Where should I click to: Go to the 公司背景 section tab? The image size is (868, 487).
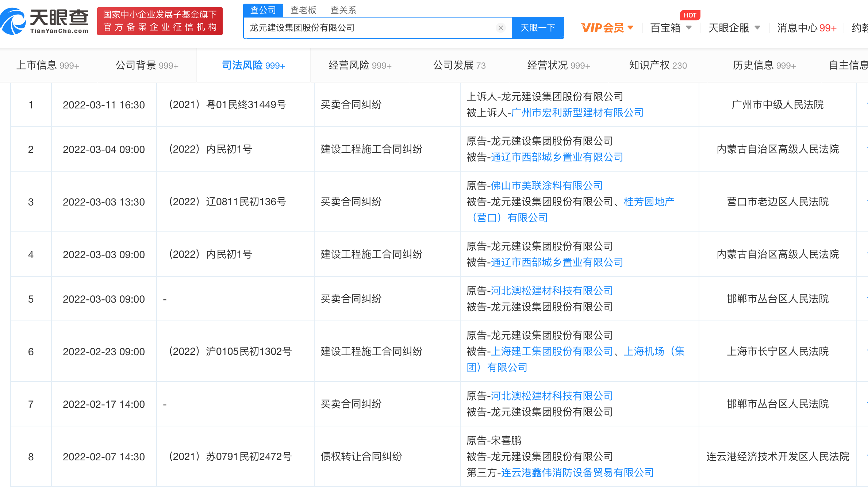point(147,65)
